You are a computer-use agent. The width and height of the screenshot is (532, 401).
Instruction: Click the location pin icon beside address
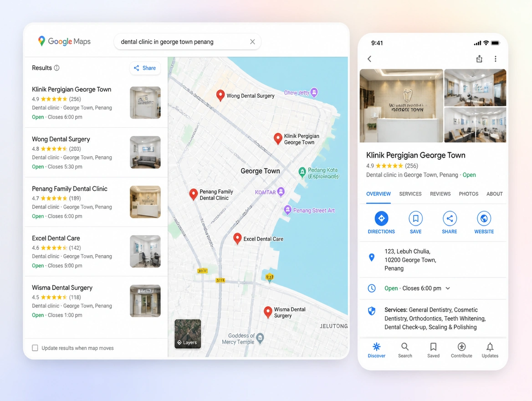click(x=372, y=257)
